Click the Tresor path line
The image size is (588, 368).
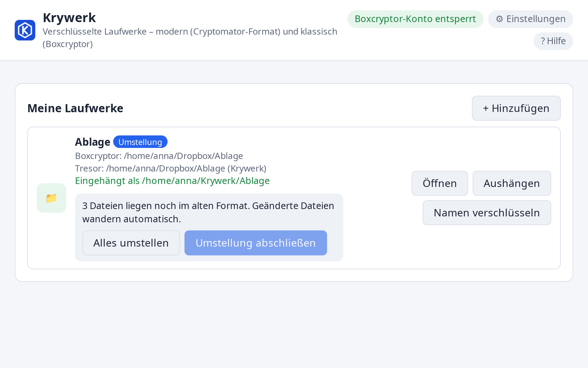click(171, 169)
